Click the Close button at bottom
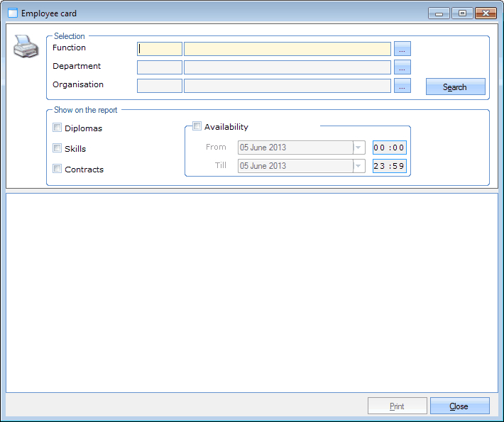Image resolution: width=504 pixels, height=422 pixels. pyautogui.click(x=459, y=406)
